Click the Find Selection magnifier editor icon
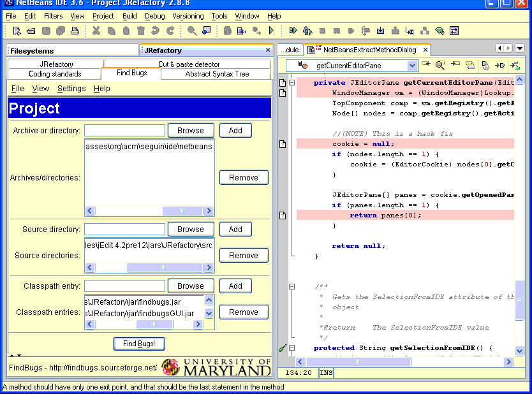This screenshot has height=394, width=532. [x=440, y=65]
